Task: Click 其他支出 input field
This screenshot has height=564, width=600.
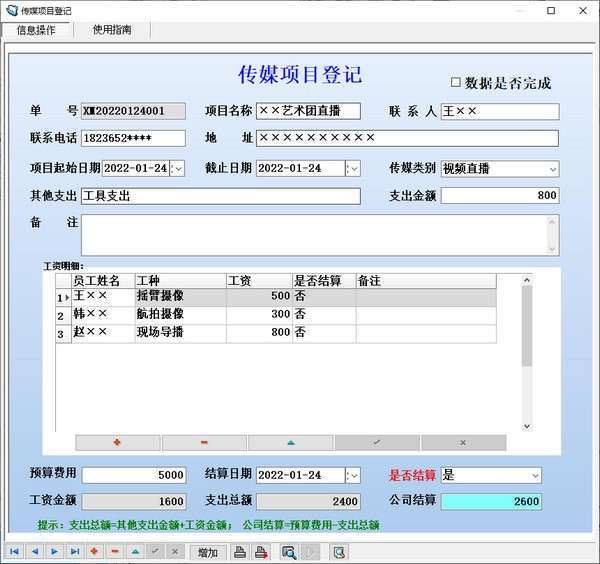Action: (x=221, y=196)
